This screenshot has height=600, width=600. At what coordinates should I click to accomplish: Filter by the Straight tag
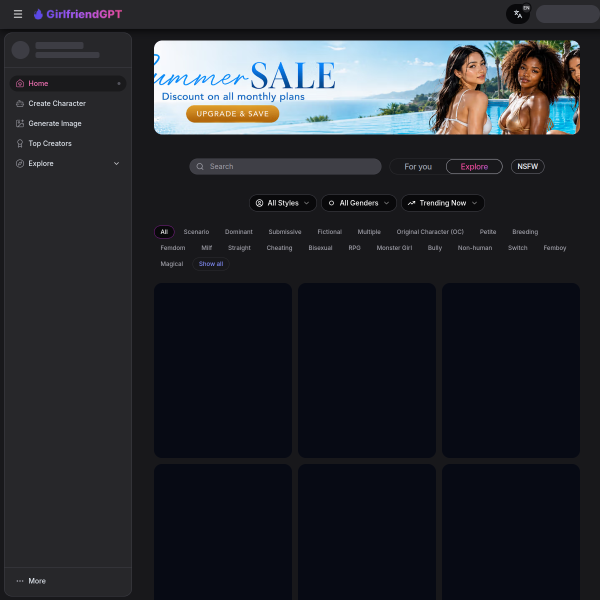[239, 248]
